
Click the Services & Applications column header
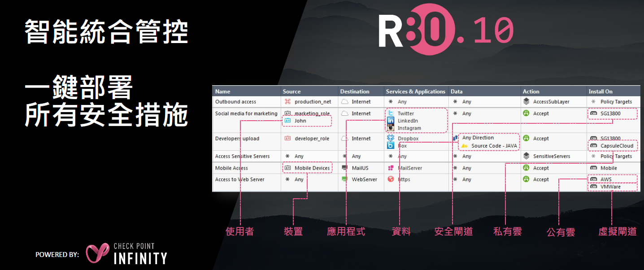[416, 91]
